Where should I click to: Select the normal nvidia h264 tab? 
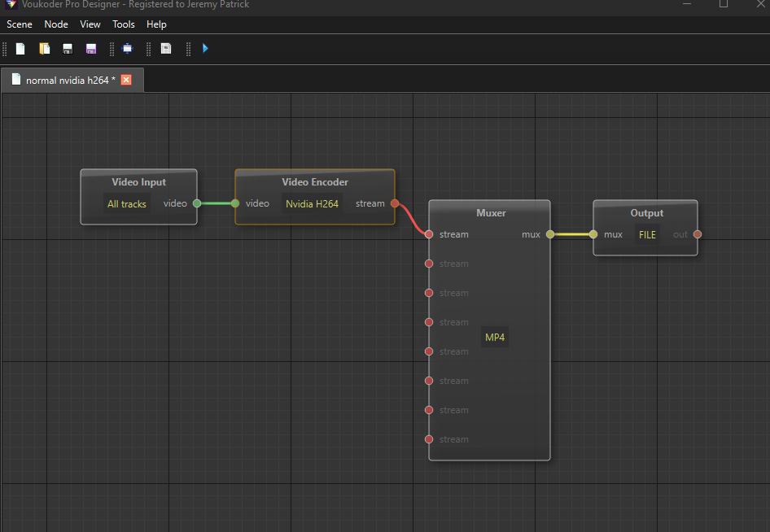click(70, 80)
